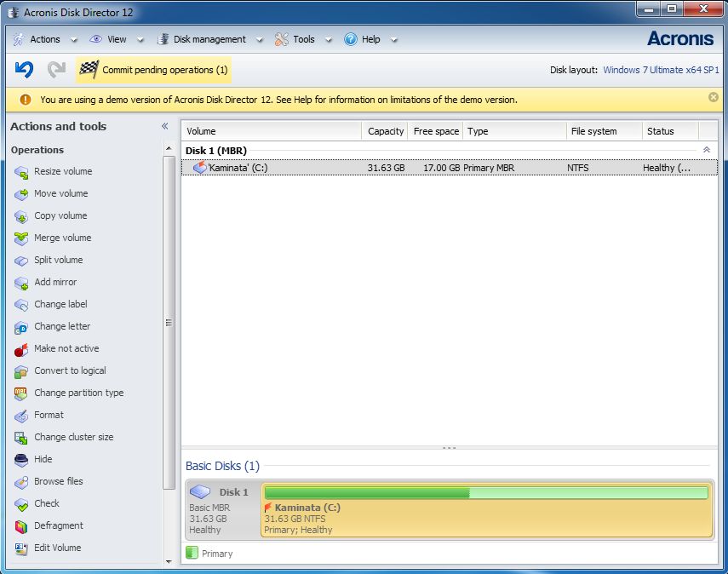Sort by the File system column header

pos(605,131)
